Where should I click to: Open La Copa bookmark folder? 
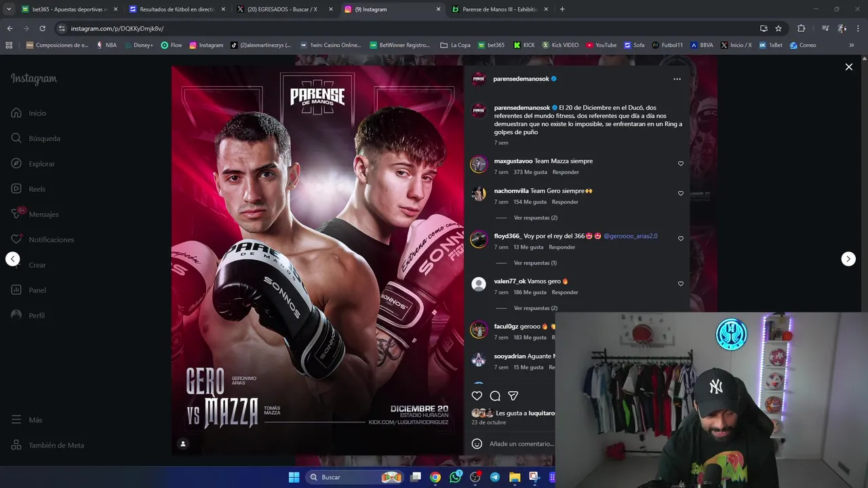tap(455, 45)
